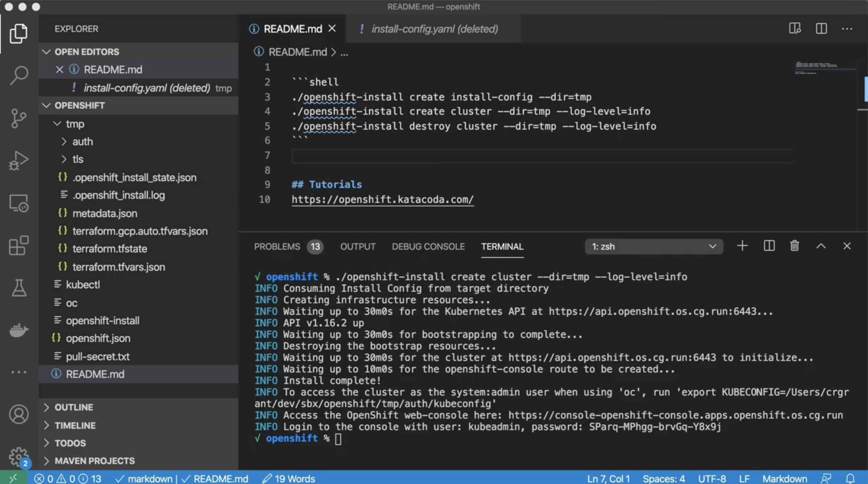868x484 pixels.
Task: Open the Extensions view
Action: (19, 245)
